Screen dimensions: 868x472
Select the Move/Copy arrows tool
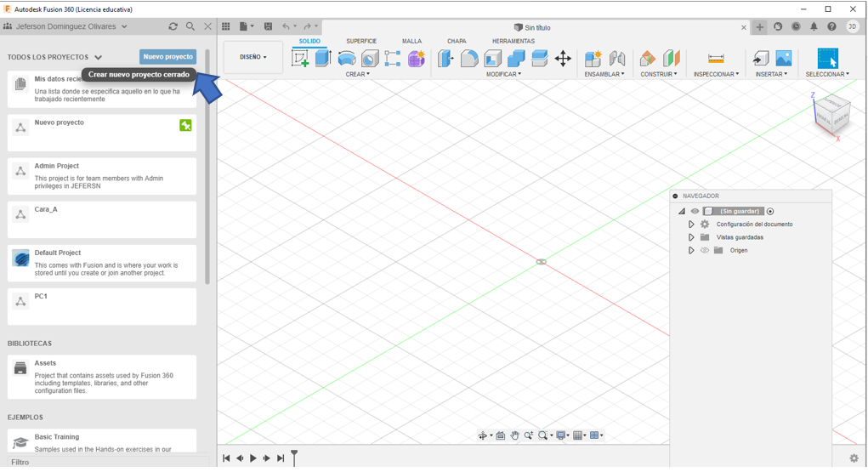click(563, 58)
